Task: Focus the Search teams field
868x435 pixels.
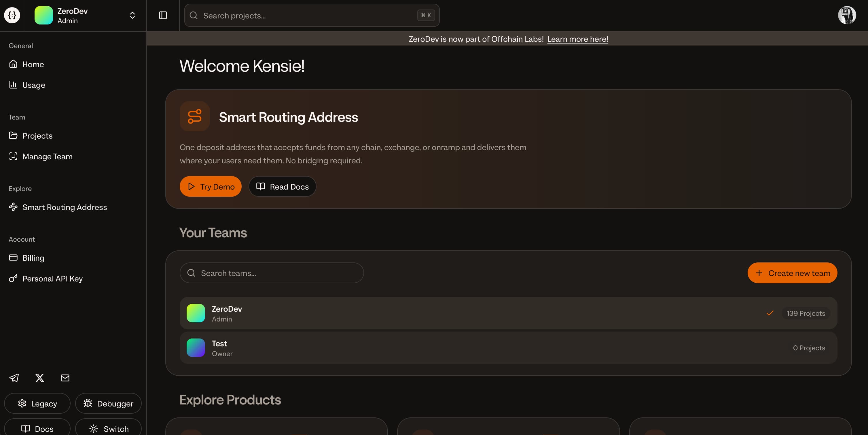Action: pyautogui.click(x=272, y=273)
